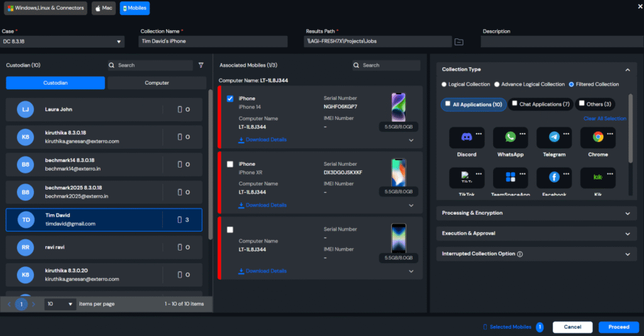Click the custodian list vertical scrollbar
The height and width of the screenshot is (336, 644).
click(x=210, y=163)
